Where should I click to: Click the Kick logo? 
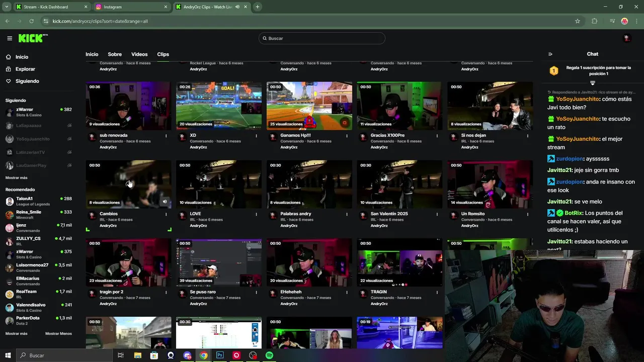[x=33, y=38]
